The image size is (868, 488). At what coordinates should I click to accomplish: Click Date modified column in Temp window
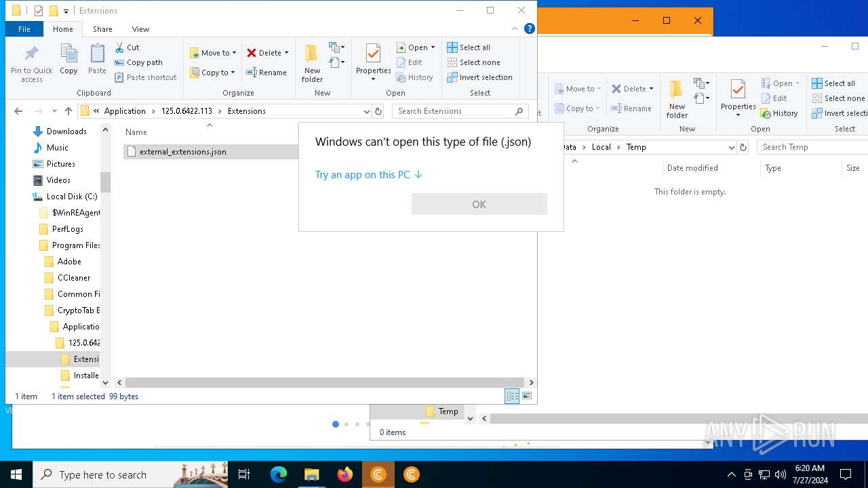(x=692, y=168)
